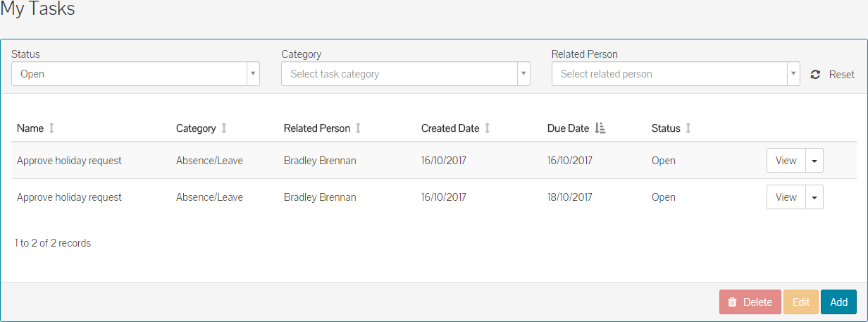View the task due 18/10/2017
Viewport: 868px width, 322px height.
(786, 197)
